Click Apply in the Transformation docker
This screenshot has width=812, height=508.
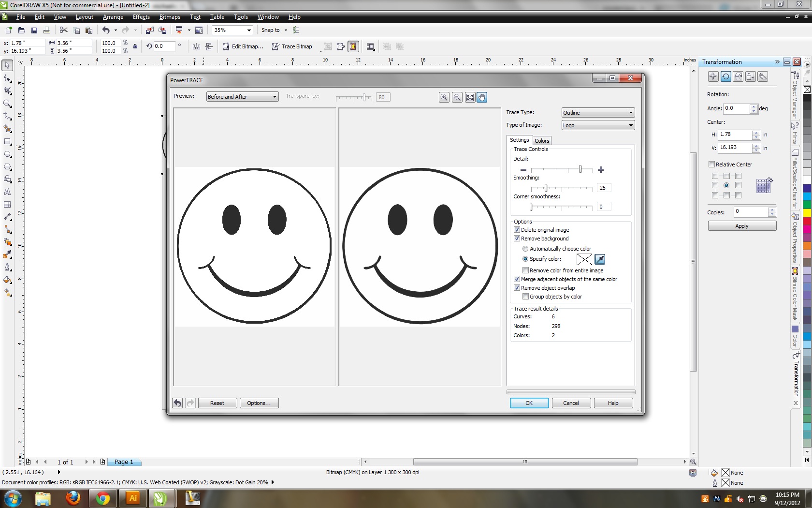tap(742, 226)
